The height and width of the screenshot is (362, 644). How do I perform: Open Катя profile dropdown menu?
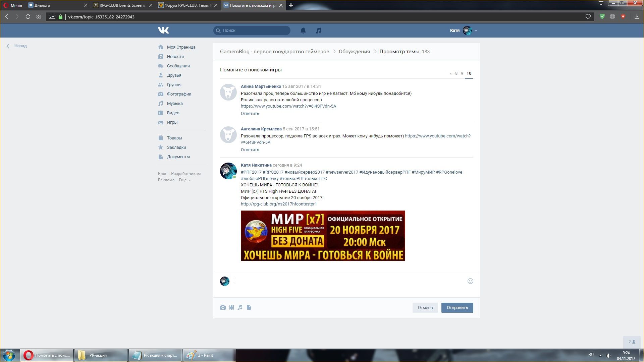[x=464, y=31]
